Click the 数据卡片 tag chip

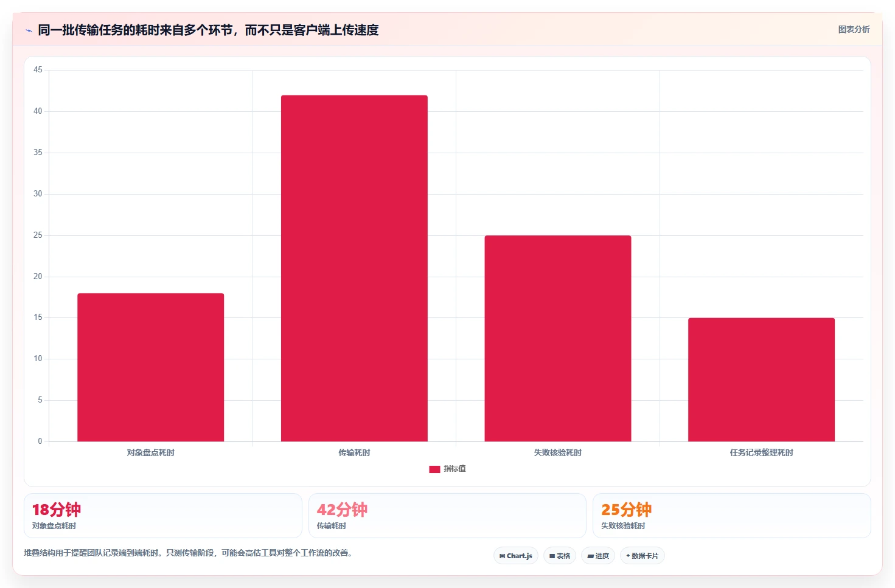point(643,556)
